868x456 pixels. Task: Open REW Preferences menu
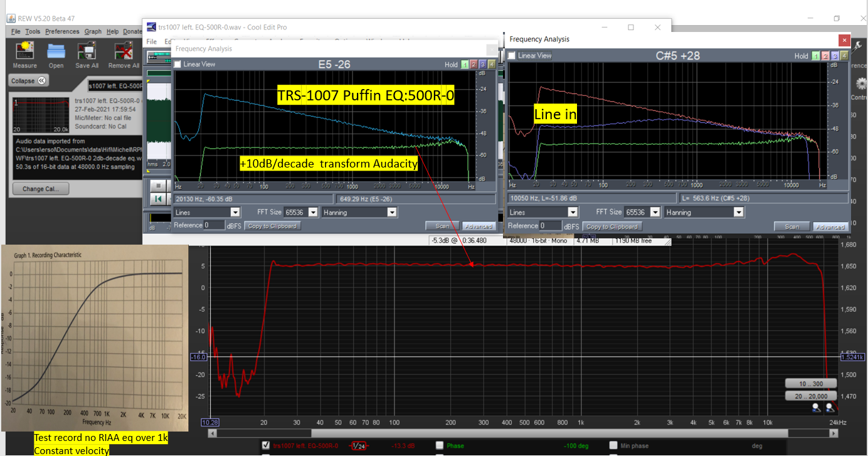click(x=62, y=31)
